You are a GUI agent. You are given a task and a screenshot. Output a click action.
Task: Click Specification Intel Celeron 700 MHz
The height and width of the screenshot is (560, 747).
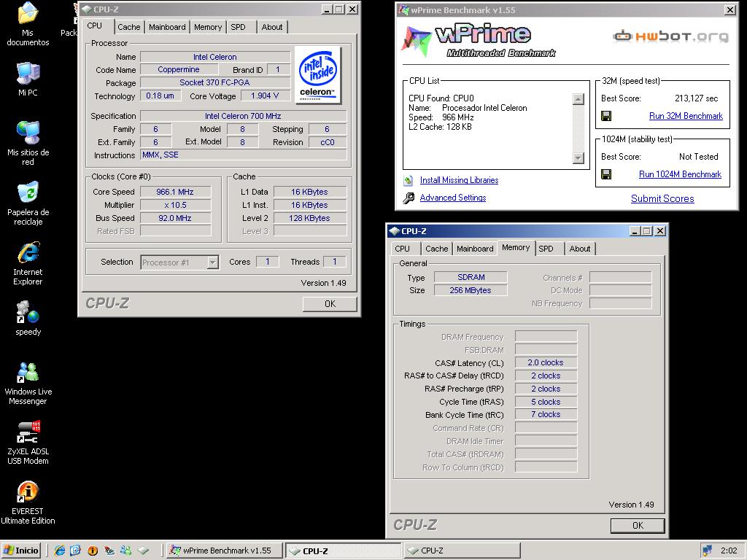[244, 116]
